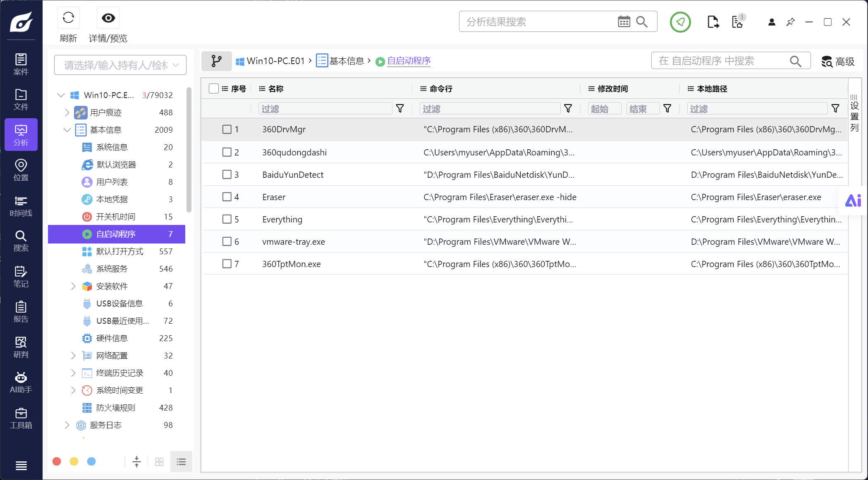Open the 笔记 sidebar section
Image resolution: width=868 pixels, height=480 pixels.
point(21,276)
